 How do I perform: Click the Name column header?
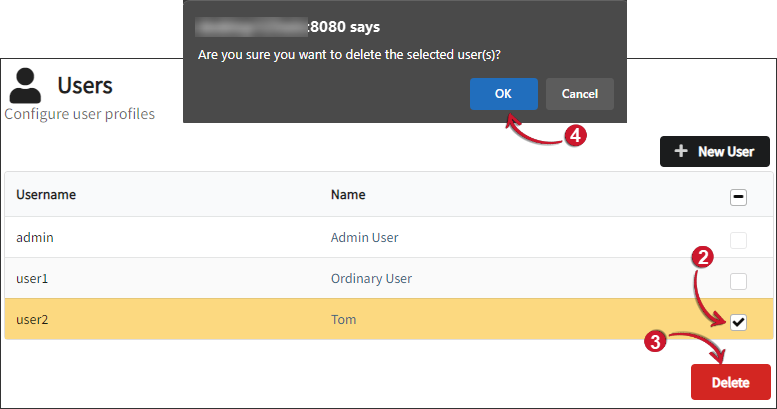348,194
